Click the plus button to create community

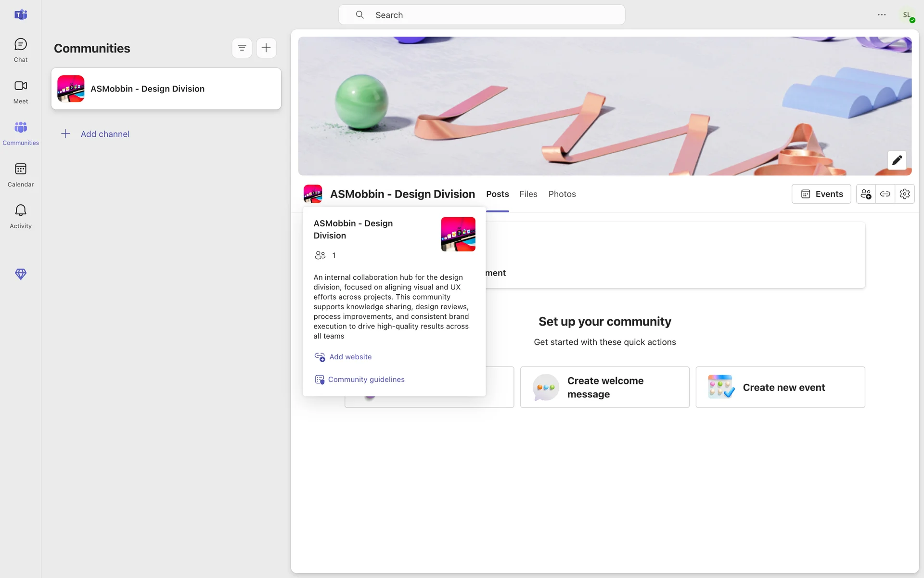pos(266,48)
